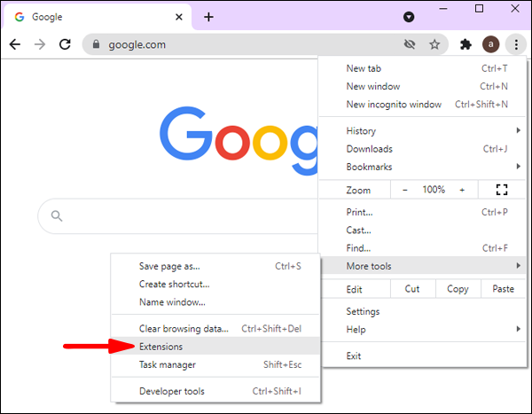Click the lock icon beside google.com
The image size is (532, 414).
tap(97, 44)
